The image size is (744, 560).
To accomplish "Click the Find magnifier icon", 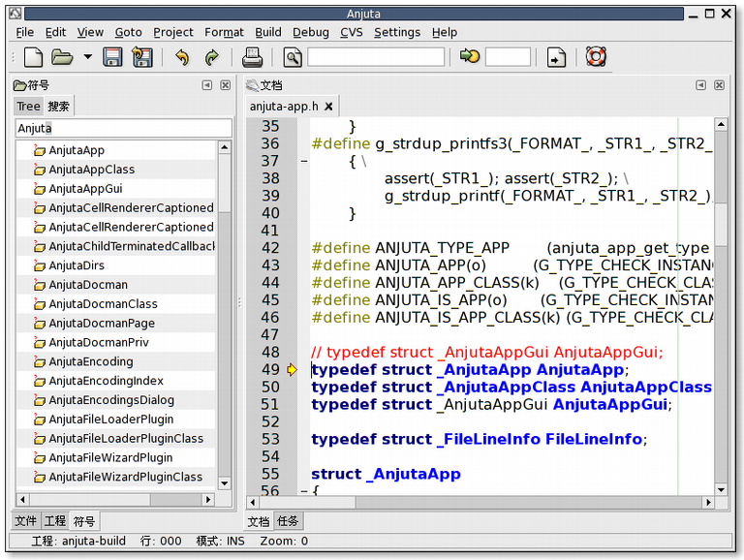I will tap(293, 57).
